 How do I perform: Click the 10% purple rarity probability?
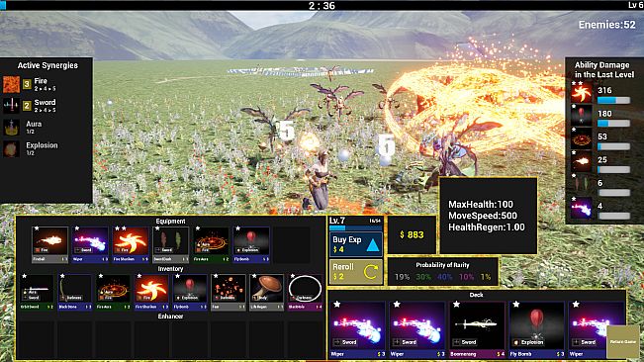click(466, 277)
